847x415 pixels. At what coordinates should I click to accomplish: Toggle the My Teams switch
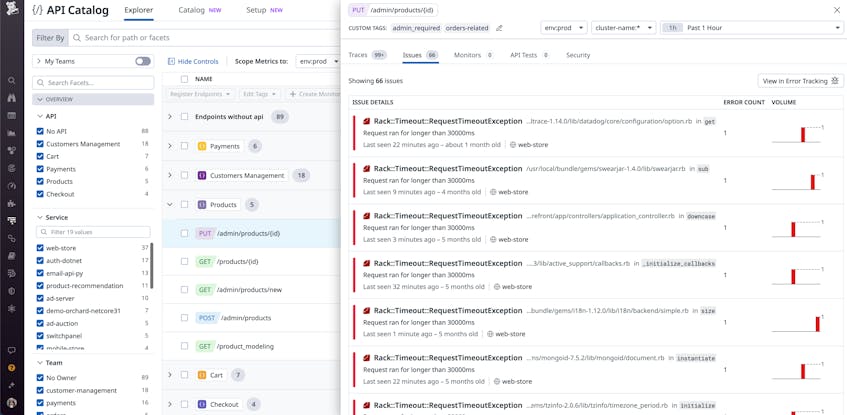[x=143, y=61]
